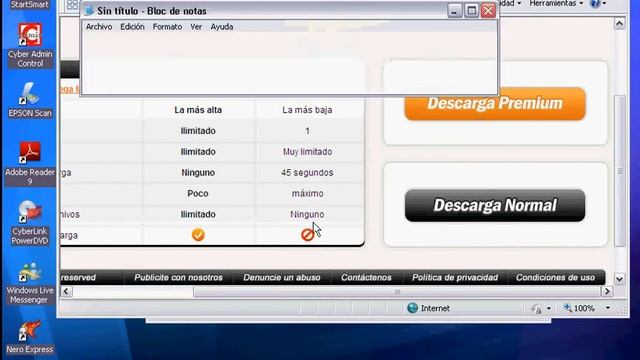Click inside the Notepad text area
The image size is (640, 360).
click(x=289, y=63)
